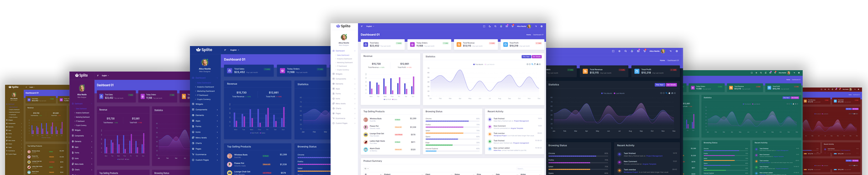Image resolution: width=868 pixels, height=175 pixels.
Task: Click the Total Sales bag icon in the blue dashboard
Action: click(230, 71)
